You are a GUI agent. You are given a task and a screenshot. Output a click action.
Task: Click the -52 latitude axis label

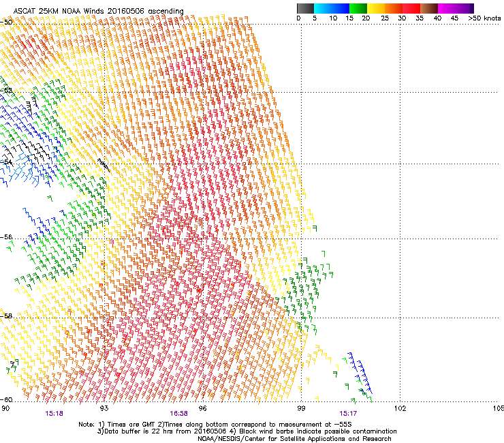point(5,91)
